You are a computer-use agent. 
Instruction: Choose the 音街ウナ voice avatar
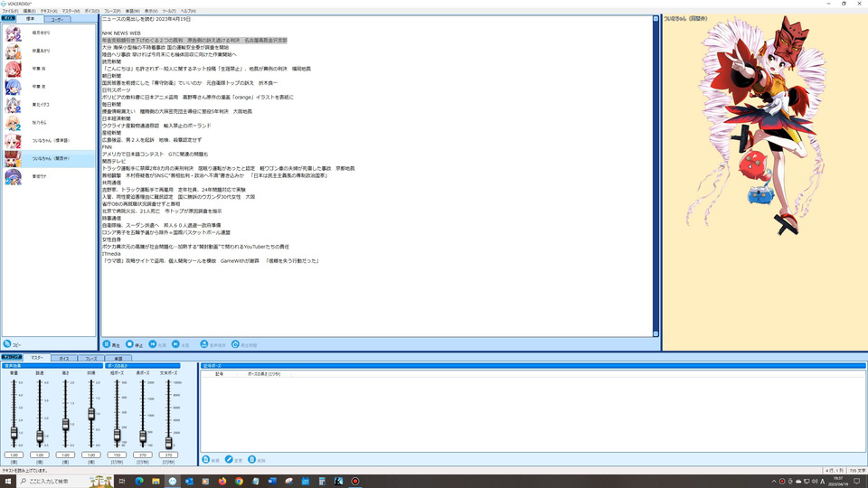point(14,176)
